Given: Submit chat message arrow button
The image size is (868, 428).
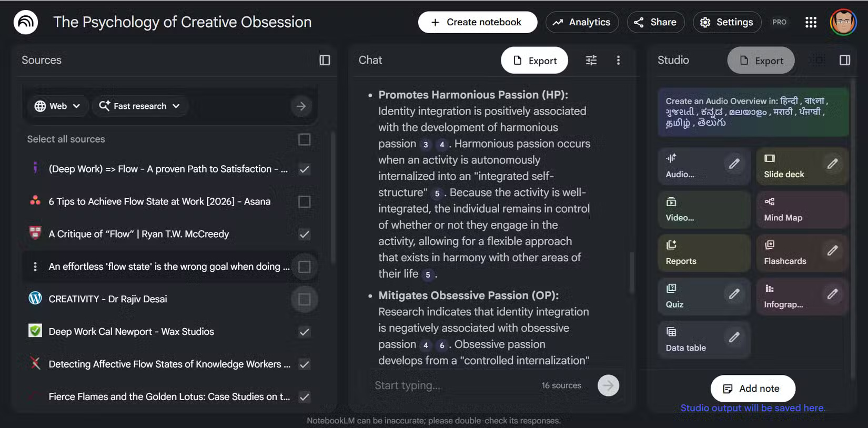Looking at the screenshot, I should 608,385.
